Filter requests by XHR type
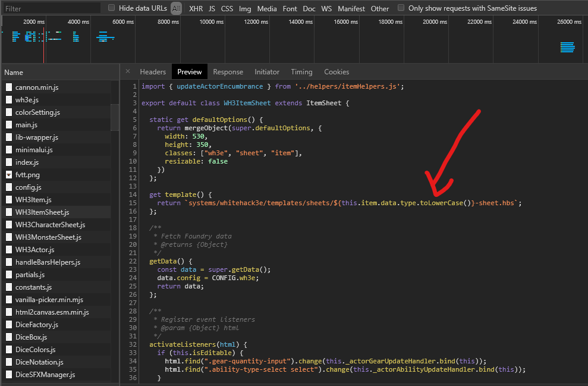 [x=196, y=8]
